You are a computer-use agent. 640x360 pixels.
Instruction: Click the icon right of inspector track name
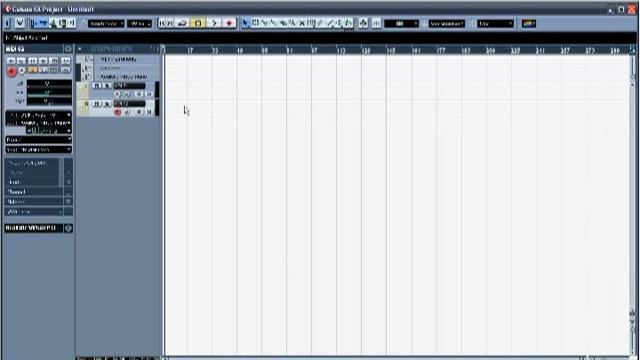pos(68,49)
